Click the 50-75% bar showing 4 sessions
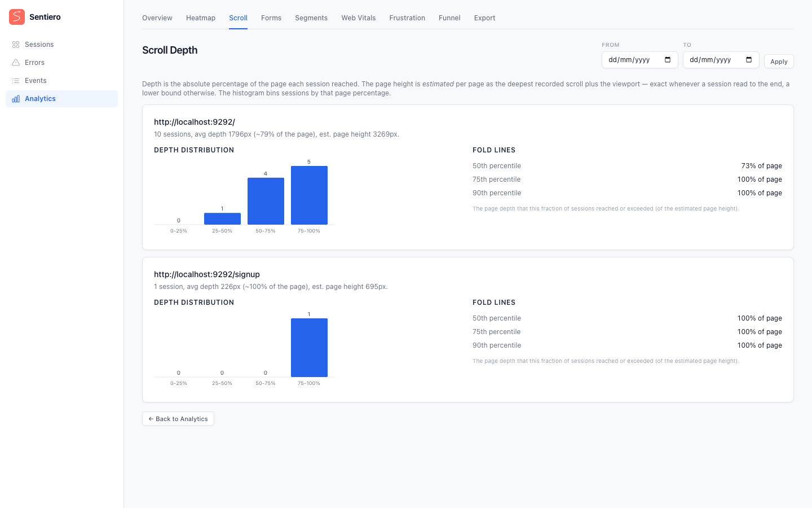 pos(266,201)
